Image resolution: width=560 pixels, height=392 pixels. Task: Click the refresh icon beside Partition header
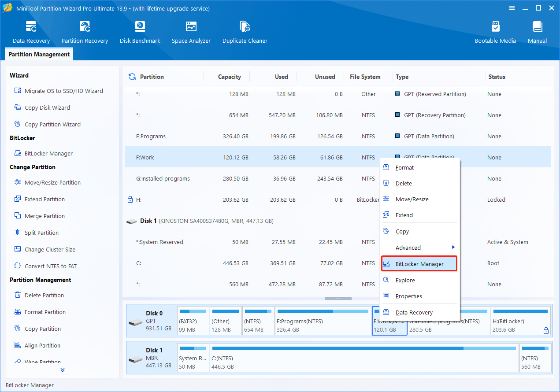132,77
